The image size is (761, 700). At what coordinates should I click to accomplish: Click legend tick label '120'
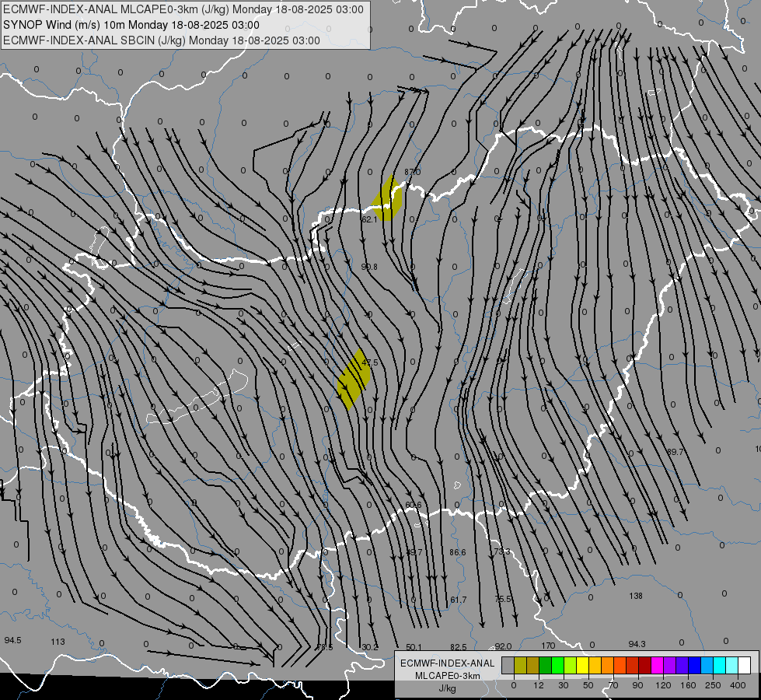click(663, 685)
